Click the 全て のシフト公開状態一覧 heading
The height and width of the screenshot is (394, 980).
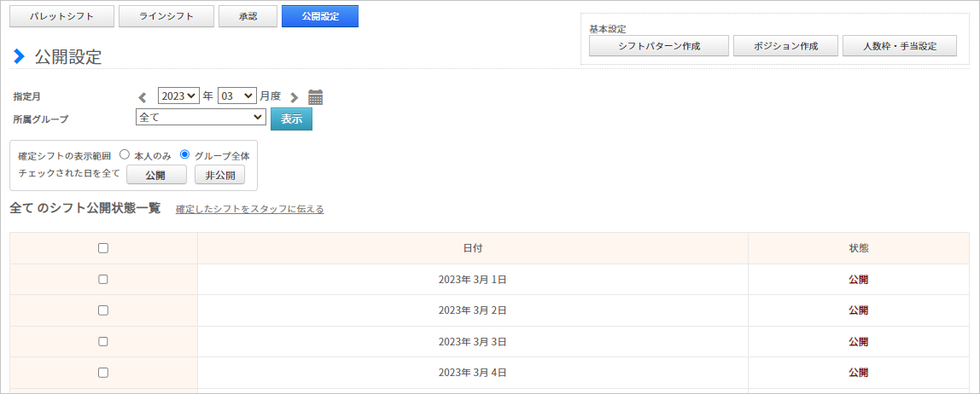pos(85,208)
